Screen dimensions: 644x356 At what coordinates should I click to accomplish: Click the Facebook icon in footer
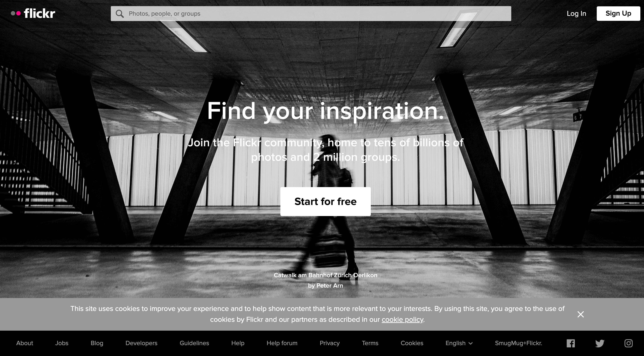click(571, 343)
